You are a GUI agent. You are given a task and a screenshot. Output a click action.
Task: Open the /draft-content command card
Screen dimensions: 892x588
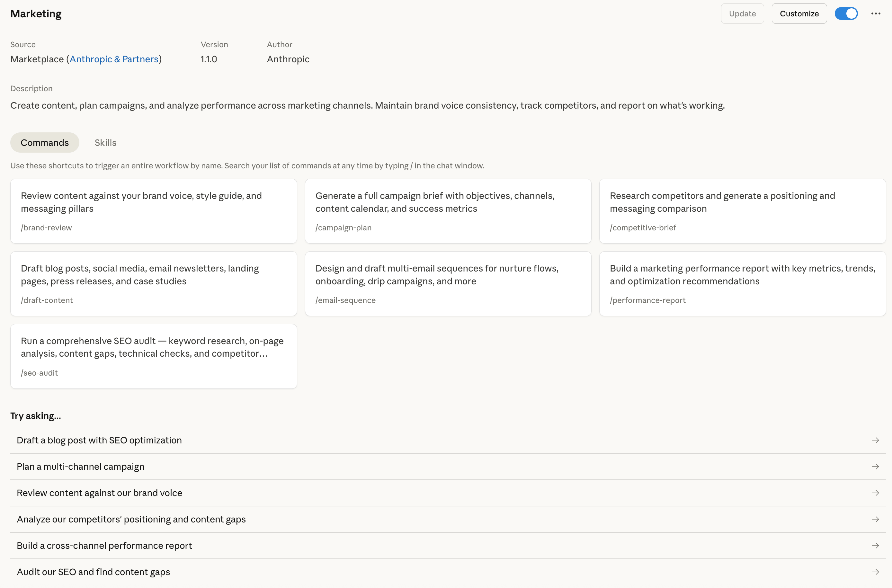(x=154, y=284)
